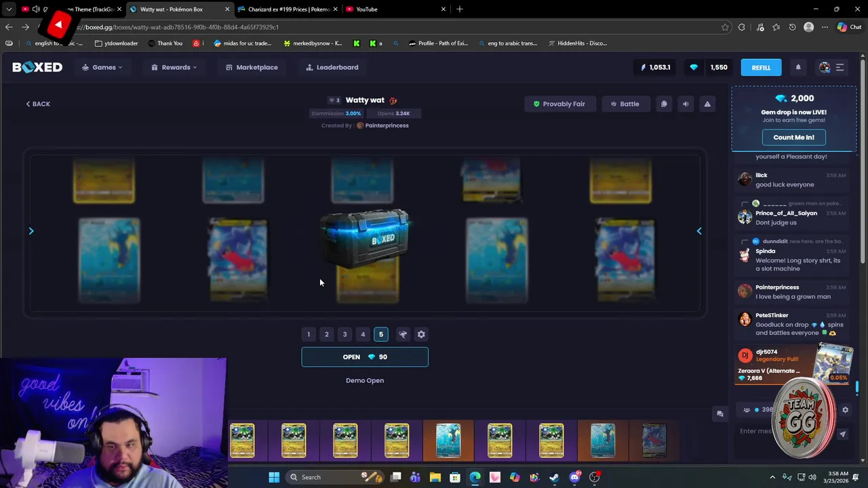Toggle chat panel bubble icon
Screen dimensions: 868x488
(720, 414)
